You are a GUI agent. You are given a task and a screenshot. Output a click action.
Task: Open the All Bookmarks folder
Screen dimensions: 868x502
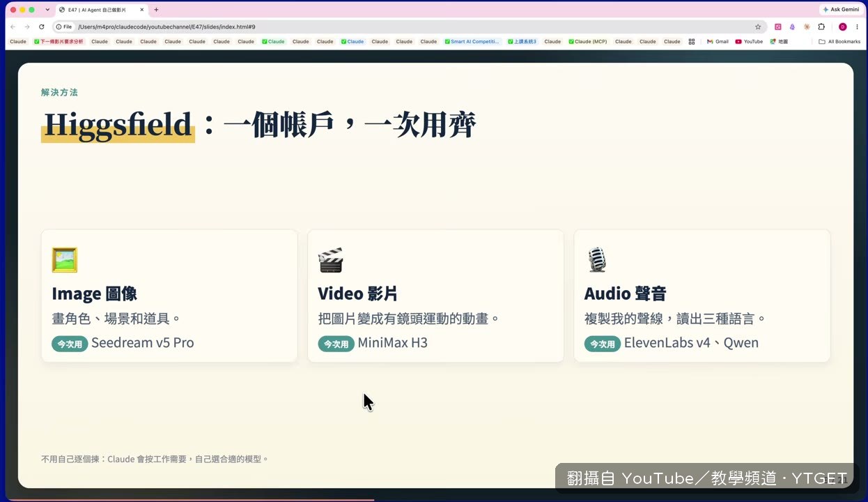(839, 41)
